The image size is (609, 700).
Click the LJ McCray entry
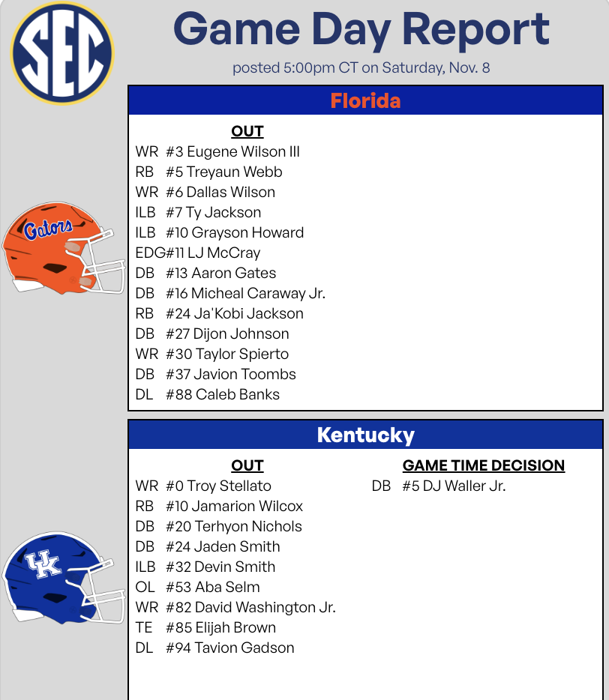click(222, 253)
